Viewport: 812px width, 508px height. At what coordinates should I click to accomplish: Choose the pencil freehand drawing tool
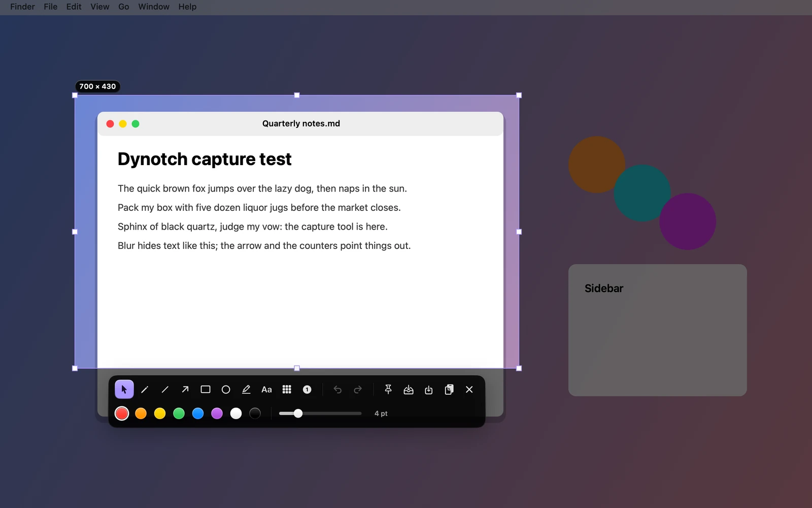[x=145, y=390]
